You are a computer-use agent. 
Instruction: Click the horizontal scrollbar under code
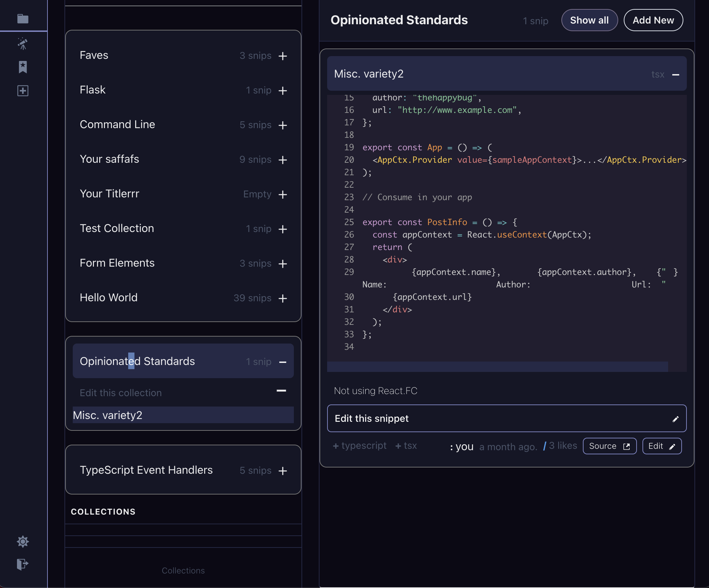pyautogui.click(x=497, y=367)
